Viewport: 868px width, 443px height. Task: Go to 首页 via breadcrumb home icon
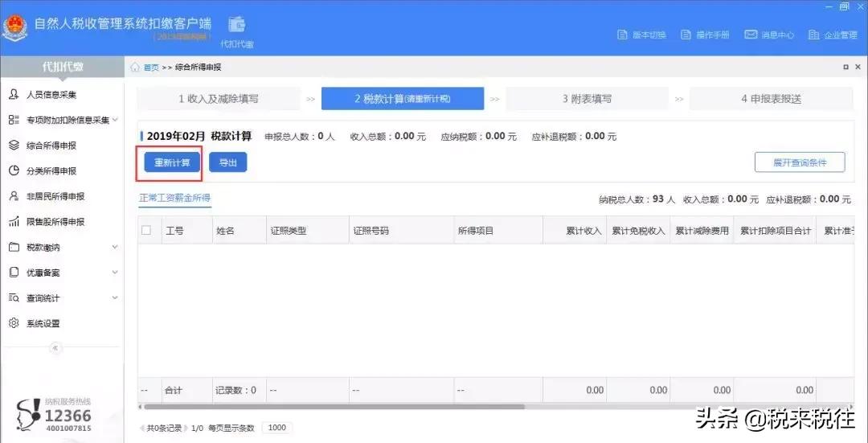click(135, 68)
